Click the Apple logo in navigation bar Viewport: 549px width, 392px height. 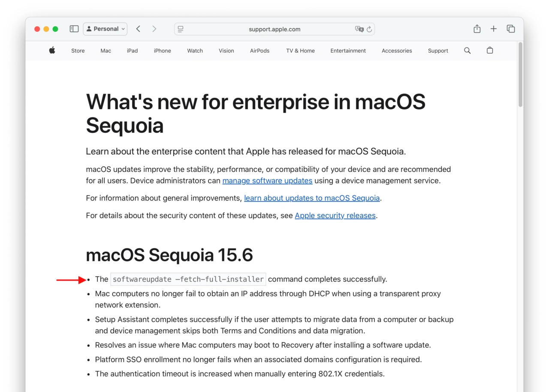click(x=51, y=51)
